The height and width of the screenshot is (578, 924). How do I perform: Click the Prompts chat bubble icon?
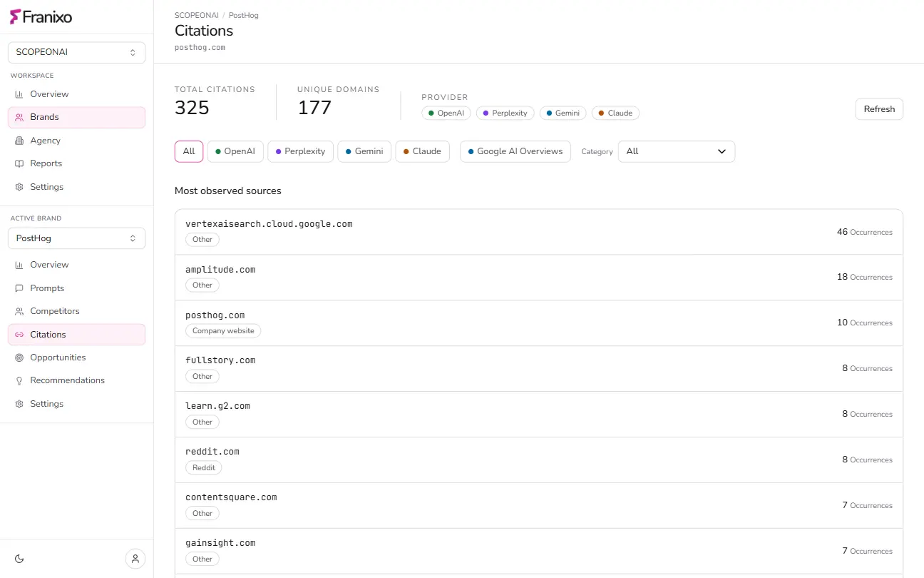coord(19,288)
